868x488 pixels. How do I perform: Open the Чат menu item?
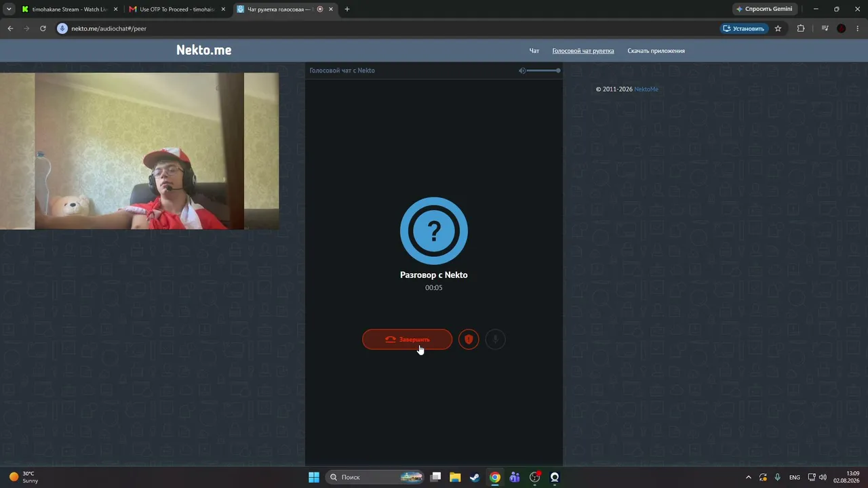(x=534, y=51)
